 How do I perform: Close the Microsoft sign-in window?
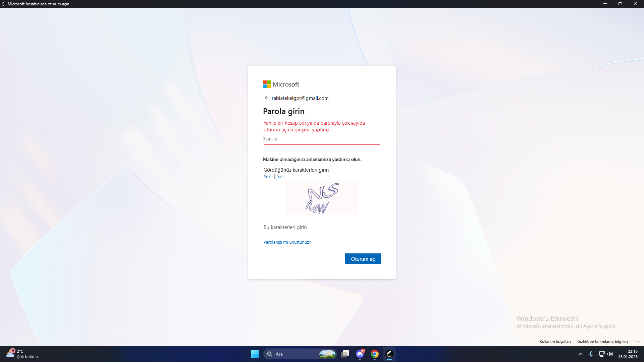tap(636, 4)
